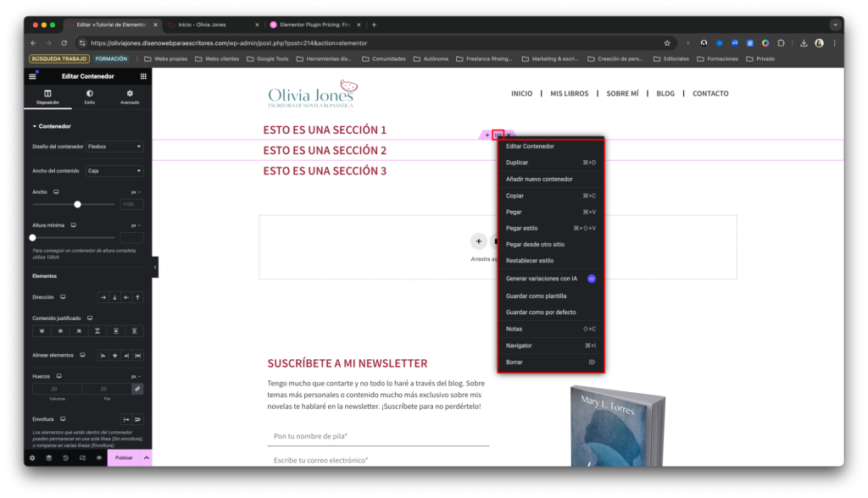Open the History icon in bottom bar
Viewport: 868px width, 498px height.
[x=65, y=457]
